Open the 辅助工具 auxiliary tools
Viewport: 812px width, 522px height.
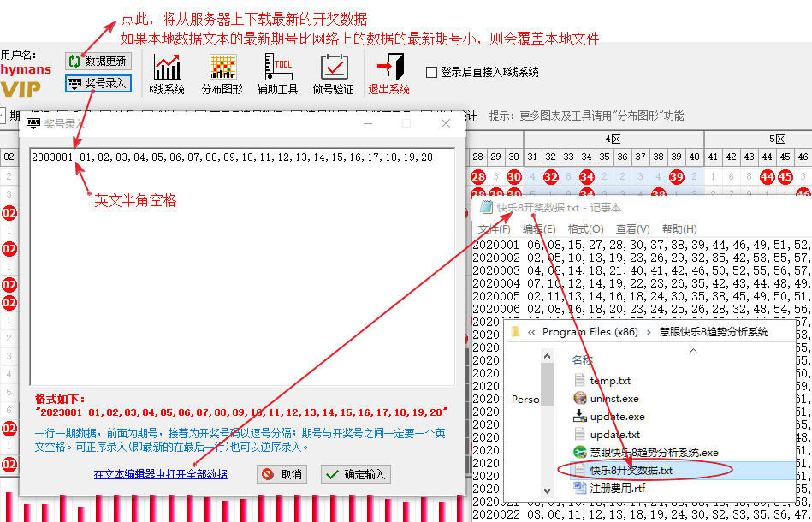click(277, 74)
